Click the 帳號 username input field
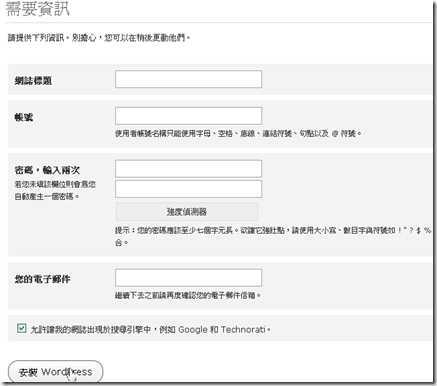Image resolution: width=437 pixels, height=386 pixels. point(188,116)
